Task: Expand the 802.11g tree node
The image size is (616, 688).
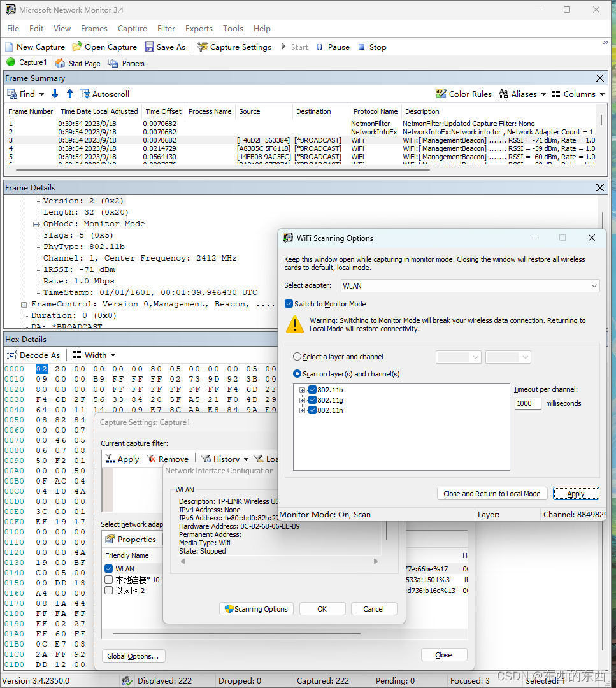Action: point(302,400)
